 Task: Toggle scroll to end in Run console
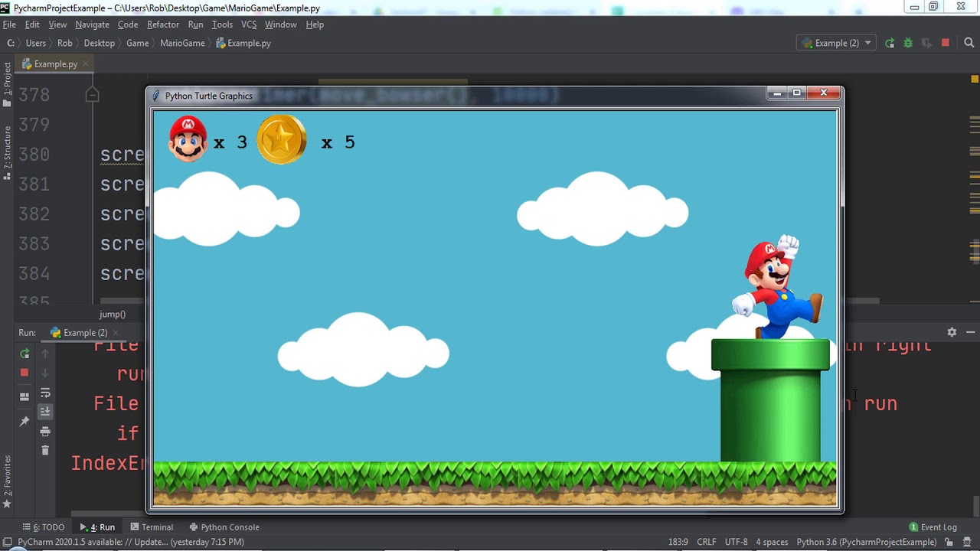click(45, 412)
